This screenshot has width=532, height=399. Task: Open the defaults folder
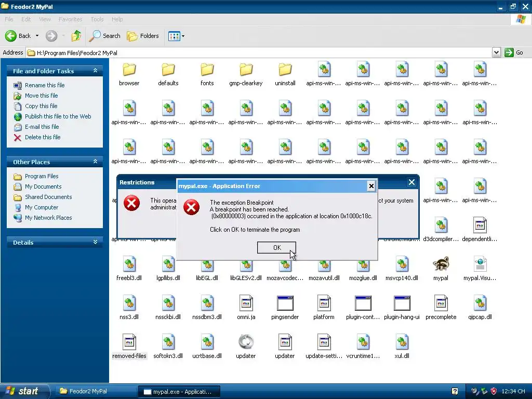point(168,74)
